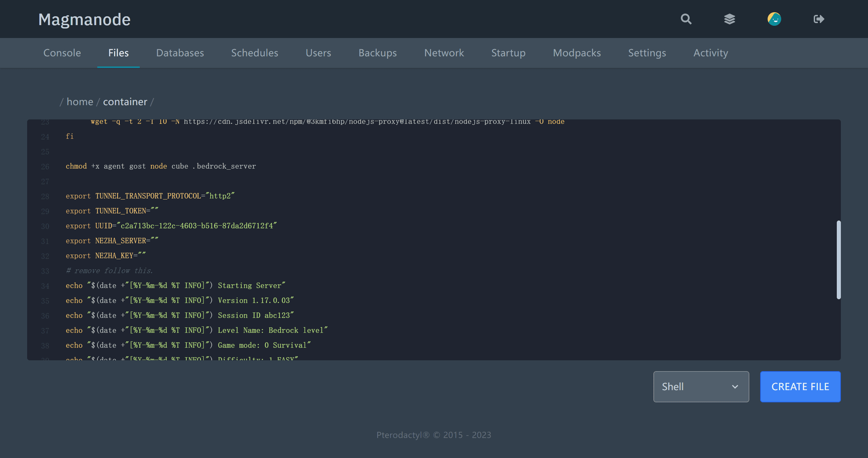Open the Users tab

pyautogui.click(x=318, y=53)
